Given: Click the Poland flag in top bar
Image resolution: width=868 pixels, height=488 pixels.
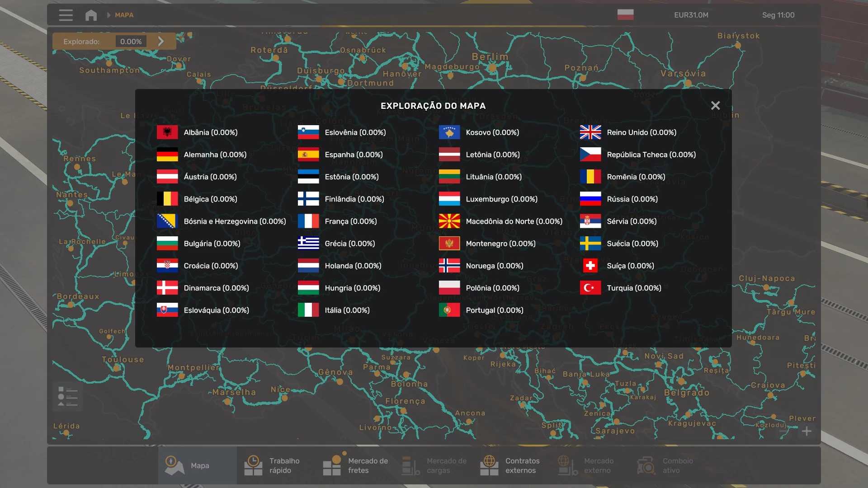Looking at the screenshot, I should point(625,15).
